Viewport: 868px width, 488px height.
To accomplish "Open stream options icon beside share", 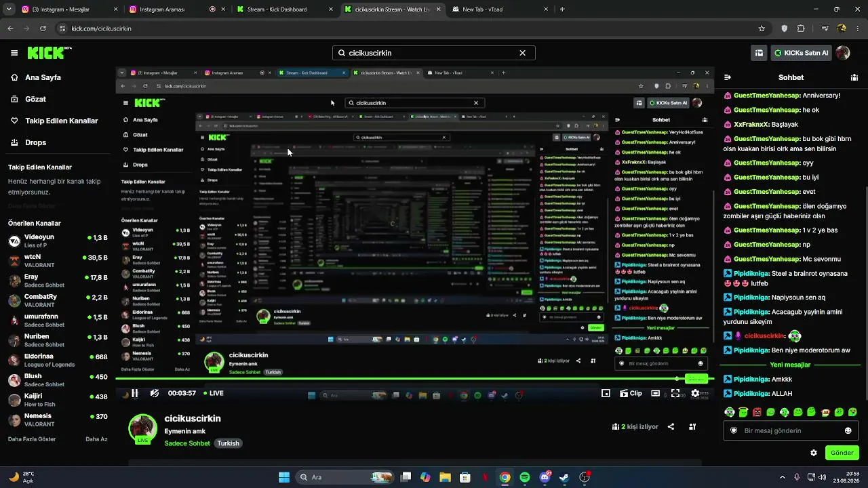I will (692, 427).
